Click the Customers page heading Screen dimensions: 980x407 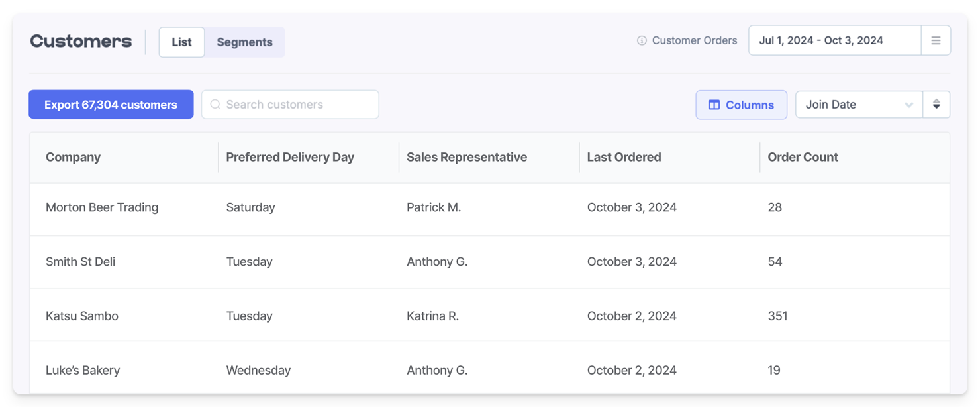point(80,41)
